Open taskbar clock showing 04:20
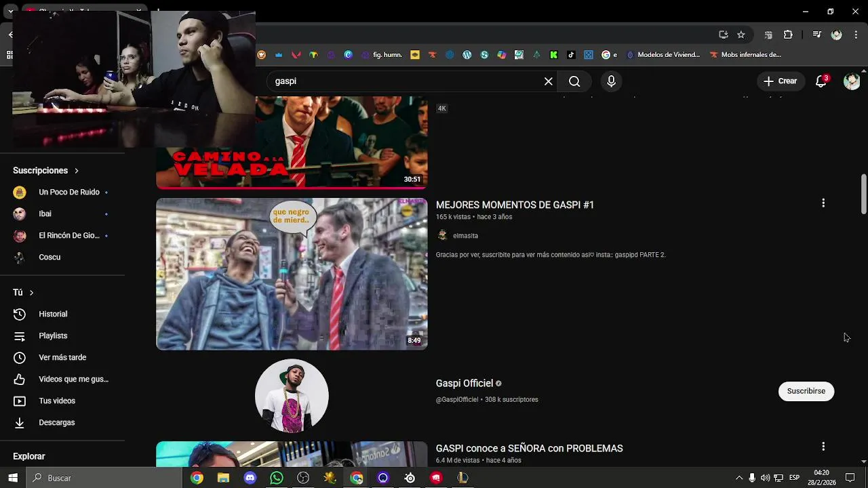 click(821, 478)
